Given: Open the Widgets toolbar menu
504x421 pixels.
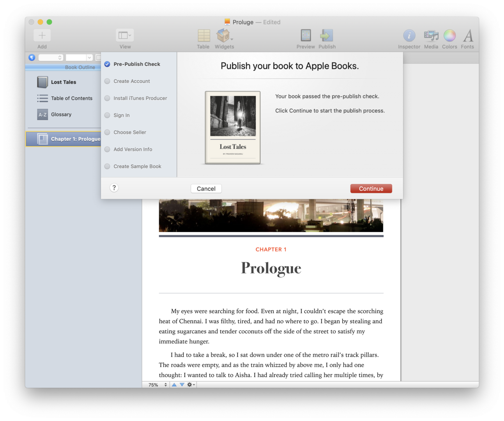Looking at the screenshot, I should point(225,35).
